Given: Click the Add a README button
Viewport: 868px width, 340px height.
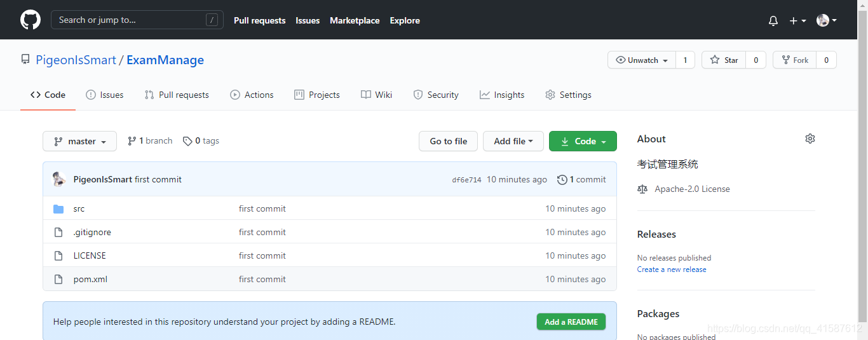Looking at the screenshot, I should [571, 322].
